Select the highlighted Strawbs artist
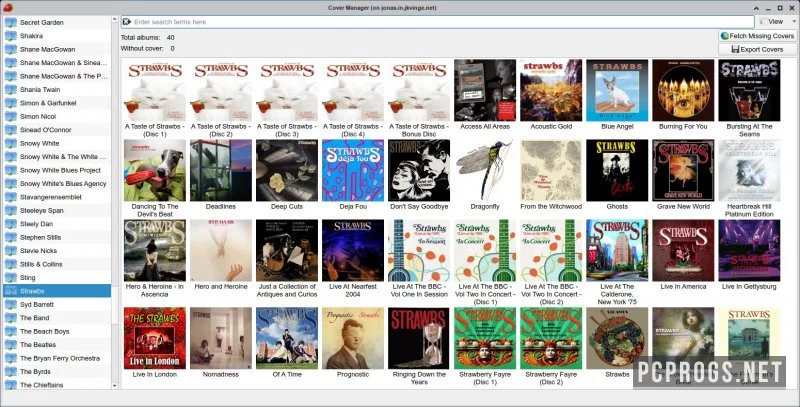Image resolution: width=800 pixels, height=407 pixels. 57,291
